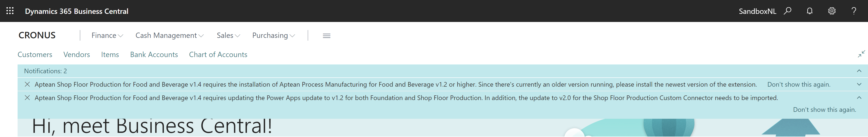Dismiss the Power Apps update notification
This screenshot has height=137, width=868.
[27, 98]
